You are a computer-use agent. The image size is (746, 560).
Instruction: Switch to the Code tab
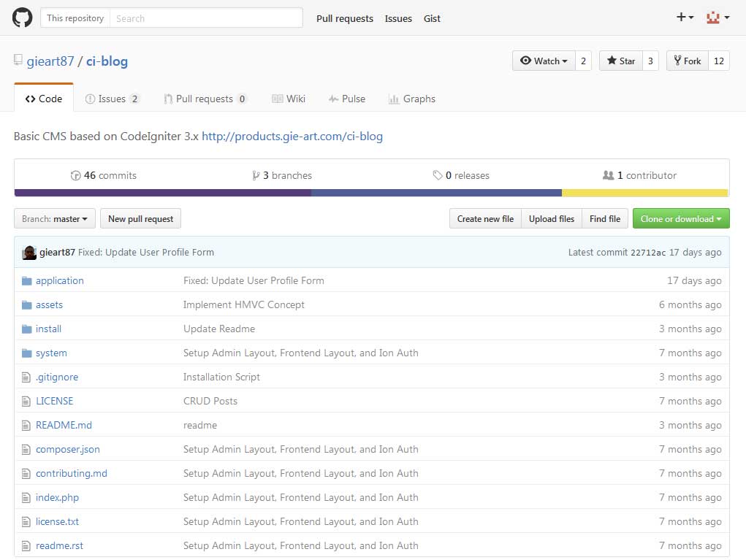[44, 99]
